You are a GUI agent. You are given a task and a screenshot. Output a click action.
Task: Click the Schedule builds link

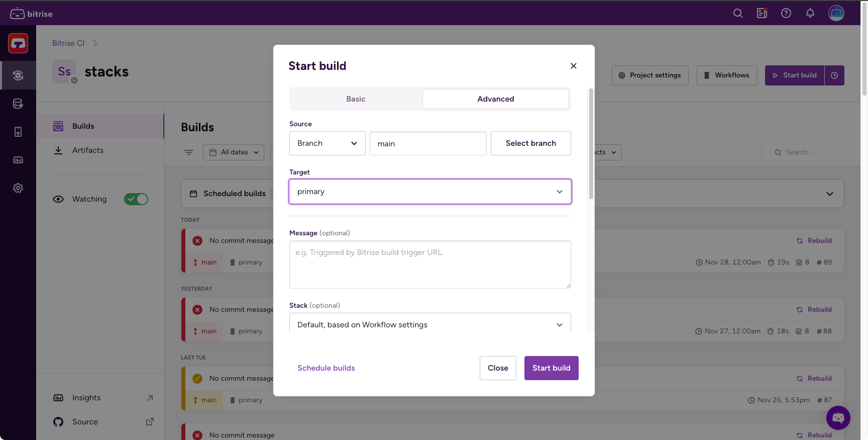(326, 368)
